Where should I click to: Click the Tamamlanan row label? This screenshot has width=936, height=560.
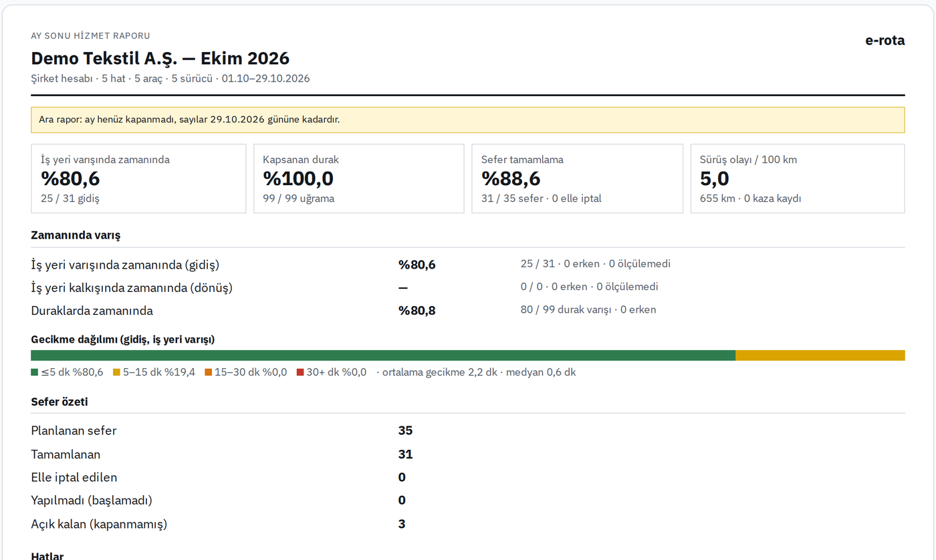click(x=66, y=454)
